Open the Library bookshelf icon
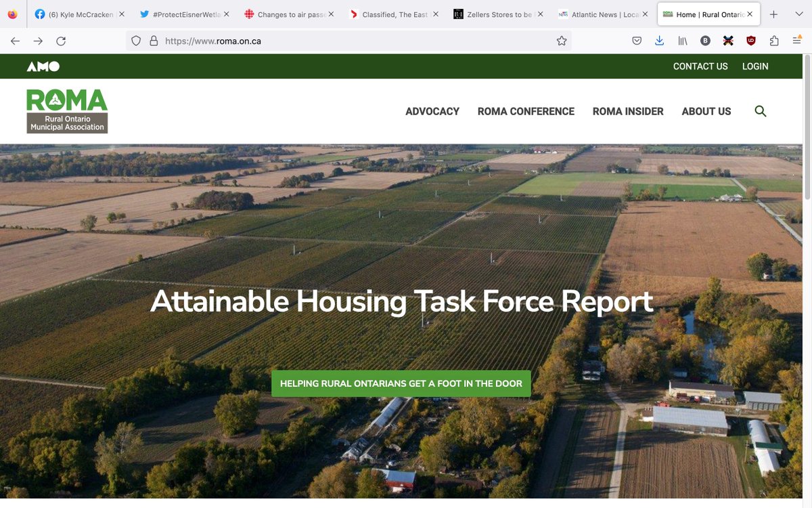This screenshot has height=508, width=812. coord(683,41)
